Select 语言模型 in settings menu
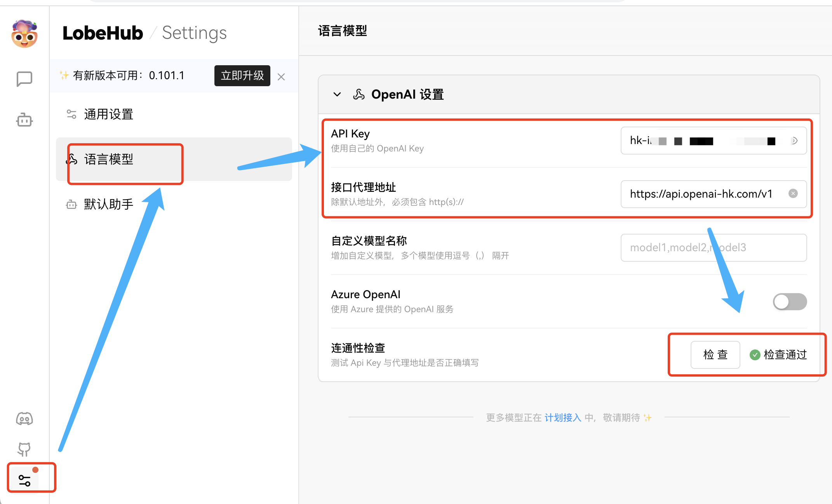The height and width of the screenshot is (504, 832). [x=109, y=159]
